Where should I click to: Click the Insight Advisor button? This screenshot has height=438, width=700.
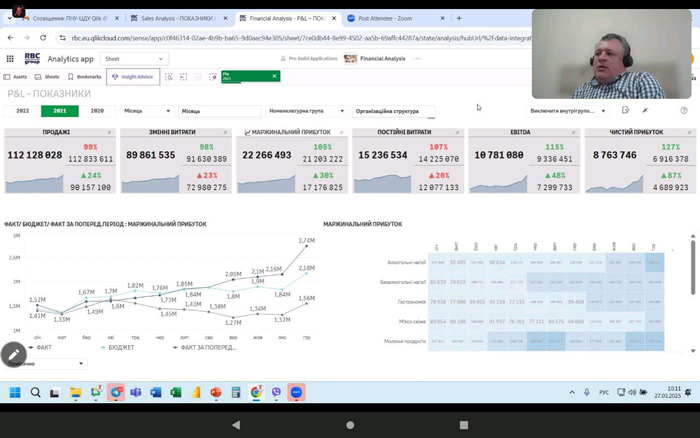click(133, 76)
